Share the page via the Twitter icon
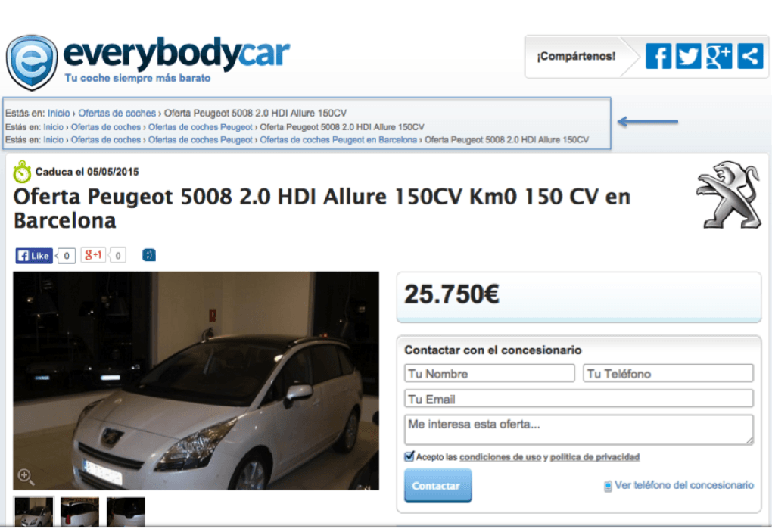Viewport: 772px width, 532px height. (x=688, y=54)
